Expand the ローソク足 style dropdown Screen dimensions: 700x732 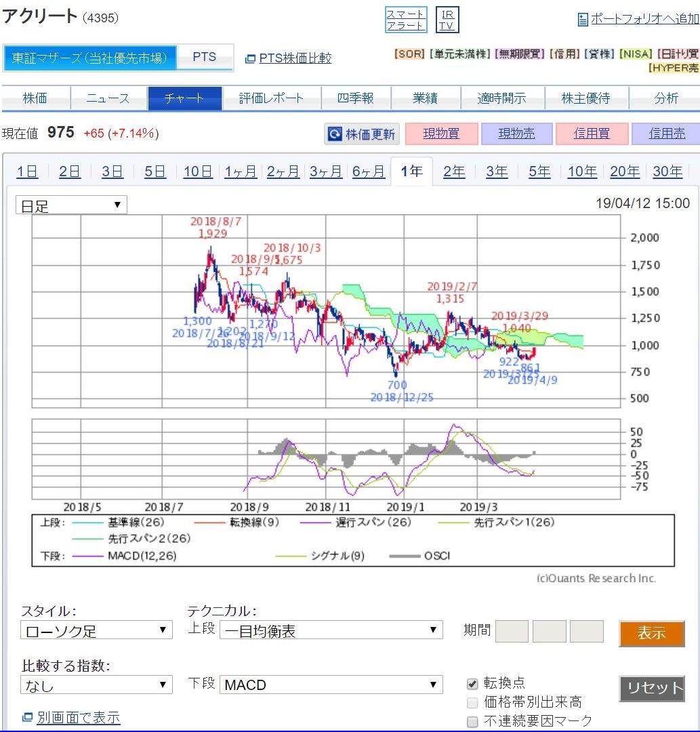coord(96,630)
